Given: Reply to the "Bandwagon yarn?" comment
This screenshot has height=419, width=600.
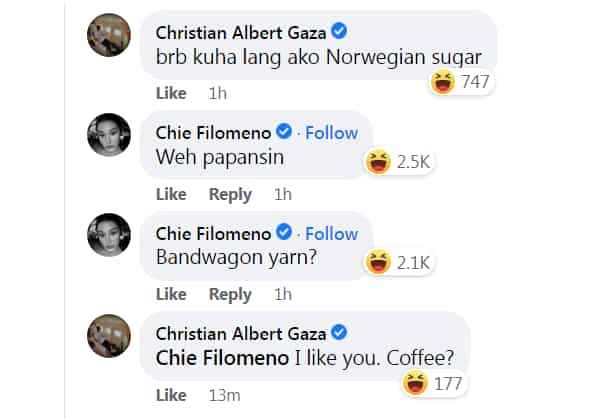Looking at the screenshot, I should (x=230, y=295).
